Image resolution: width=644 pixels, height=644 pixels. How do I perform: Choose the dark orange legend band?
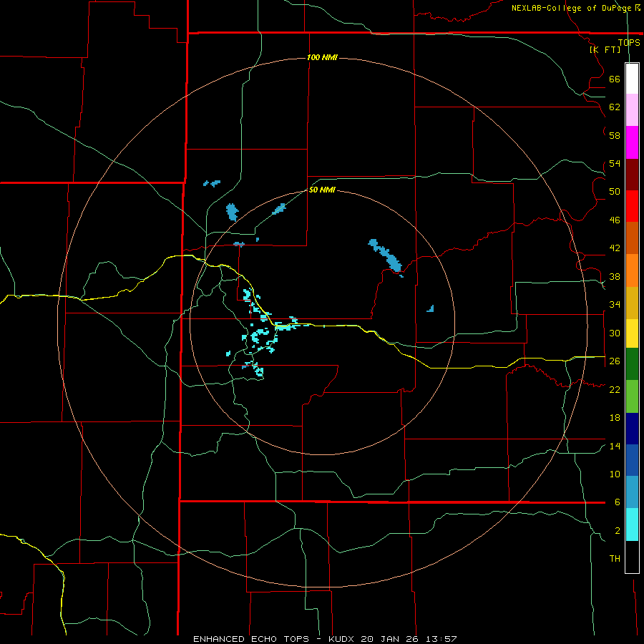(x=632, y=238)
